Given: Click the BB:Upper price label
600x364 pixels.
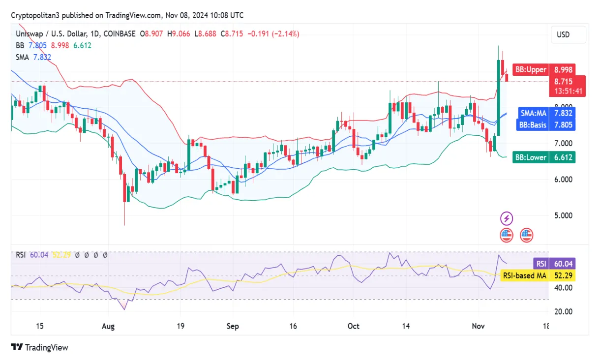Looking at the screenshot, I should 532,69.
